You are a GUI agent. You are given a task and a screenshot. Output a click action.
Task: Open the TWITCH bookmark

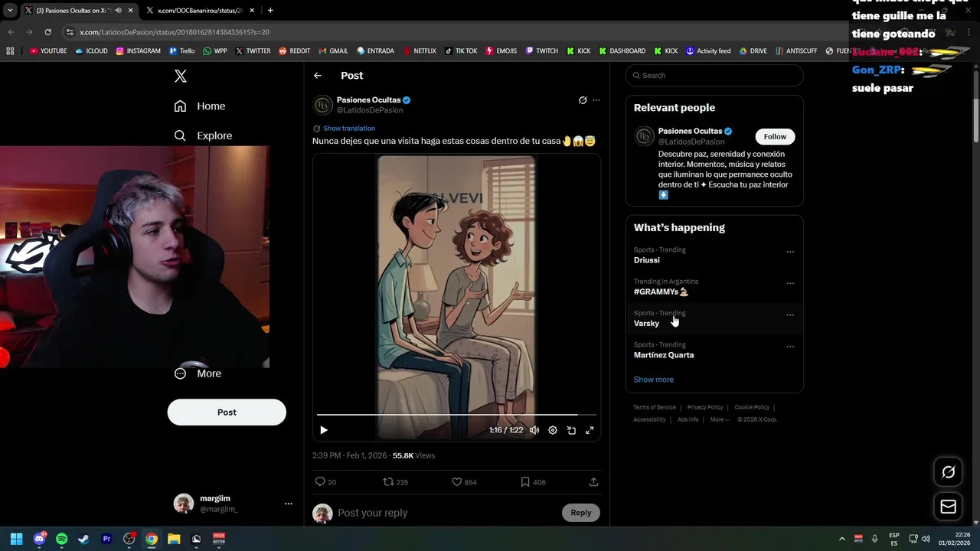(542, 51)
